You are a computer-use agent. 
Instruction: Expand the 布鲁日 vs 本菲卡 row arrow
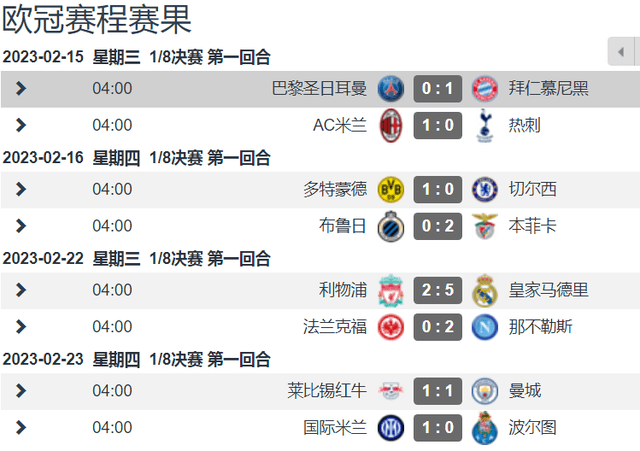(21, 226)
